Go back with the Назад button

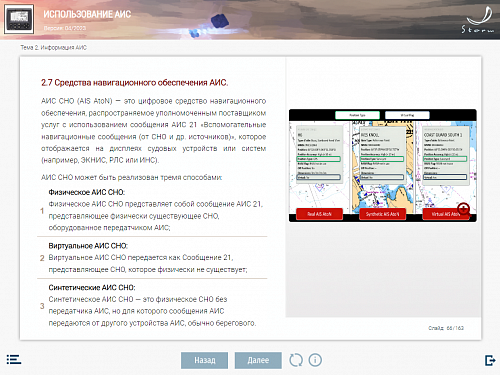204,360
